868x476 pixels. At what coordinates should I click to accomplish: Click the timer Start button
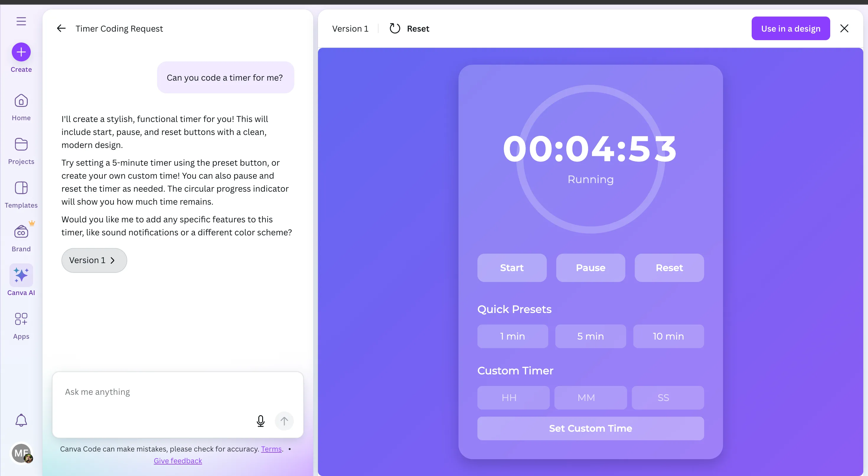tap(511, 268)
